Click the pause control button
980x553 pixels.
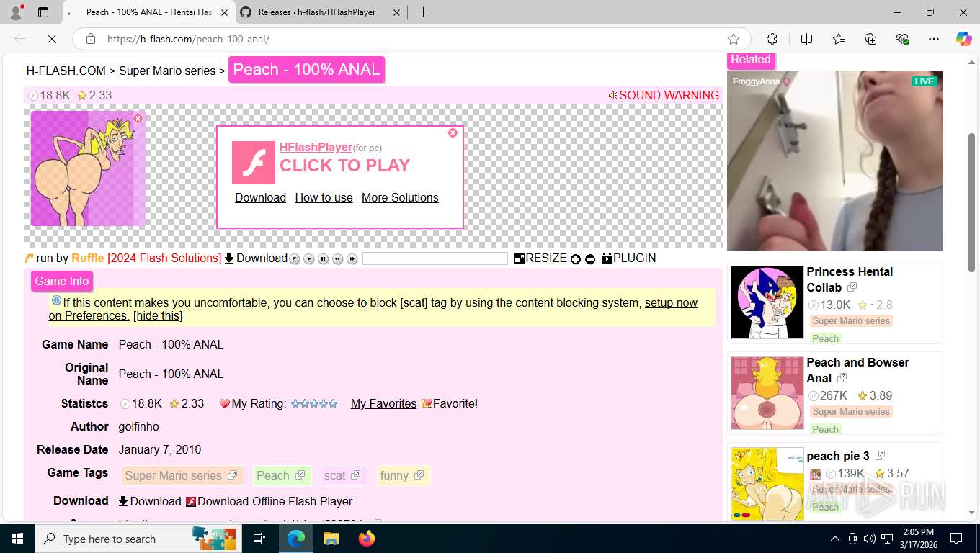tap(324, 259)
